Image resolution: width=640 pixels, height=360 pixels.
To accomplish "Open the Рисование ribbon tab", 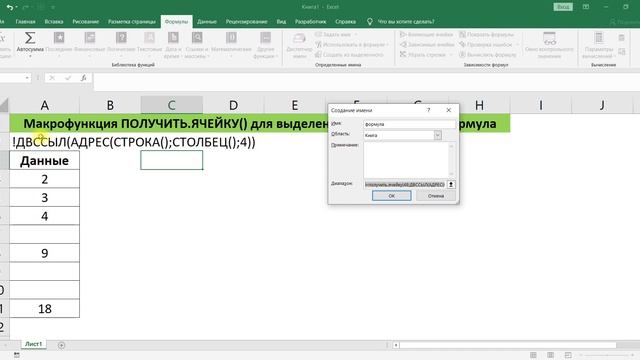I will [86, 22].
